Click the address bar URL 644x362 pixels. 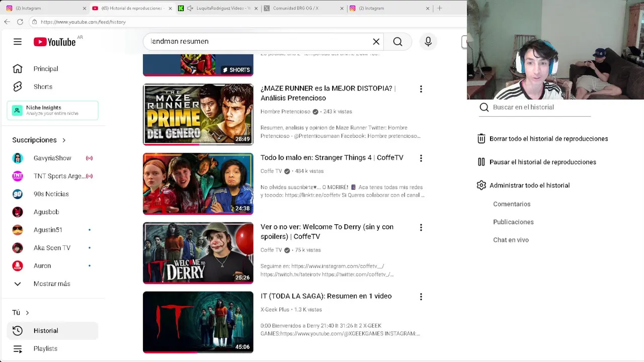click(x=83, y=22)
